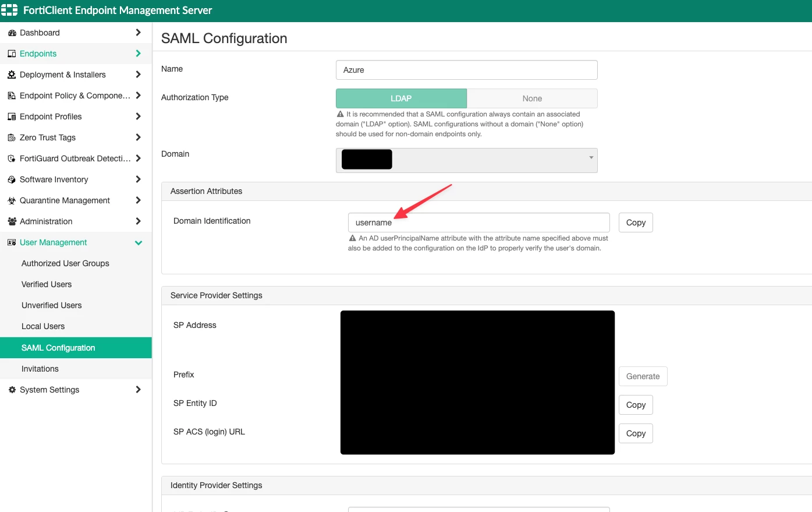This screenshot has width=812, height=512.
Task: Open the Domain dropdown
Action: 466,160
